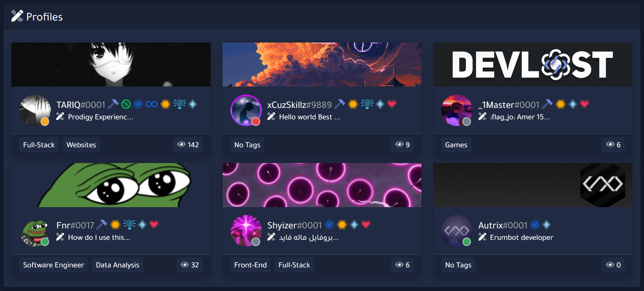Open Autrix#0001 profile name link
The image size is (644, 291).
[502, 225]
